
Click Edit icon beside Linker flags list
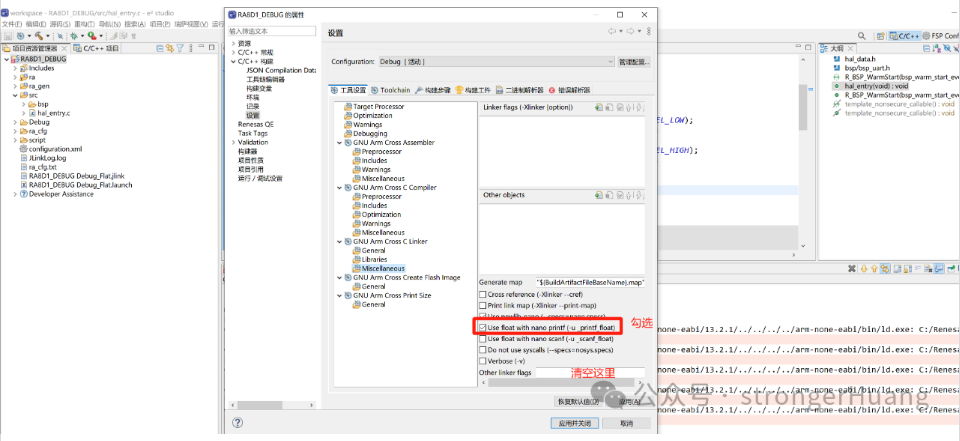pos(620,108)
